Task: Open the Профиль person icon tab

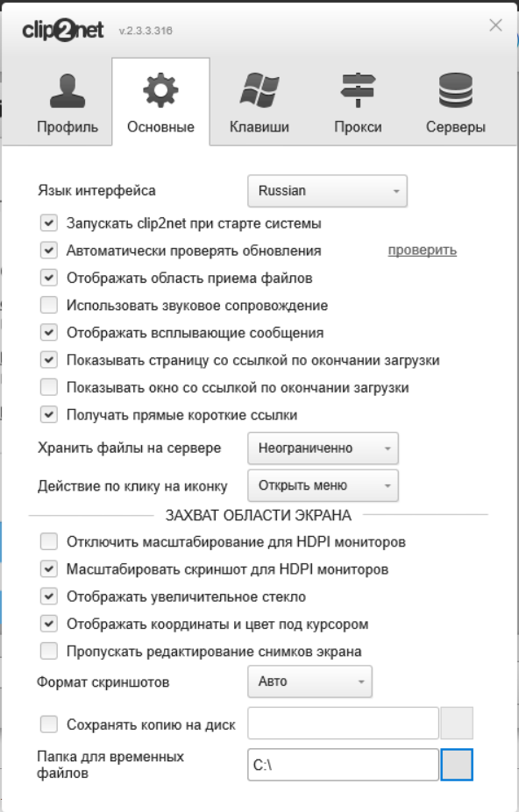Action: tap(67, 91)
